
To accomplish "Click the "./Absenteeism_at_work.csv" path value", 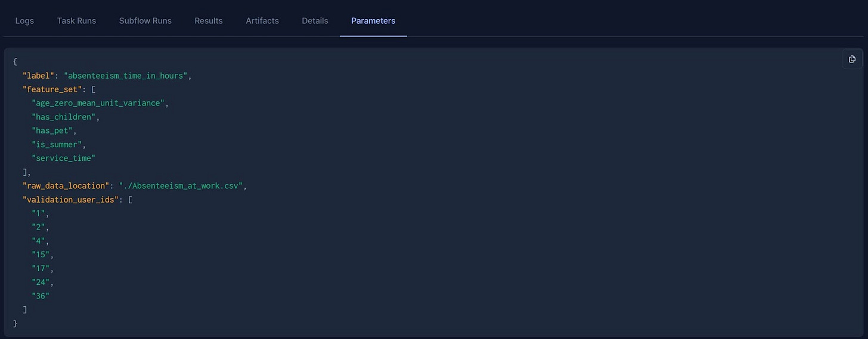I will tap(180, 186).
